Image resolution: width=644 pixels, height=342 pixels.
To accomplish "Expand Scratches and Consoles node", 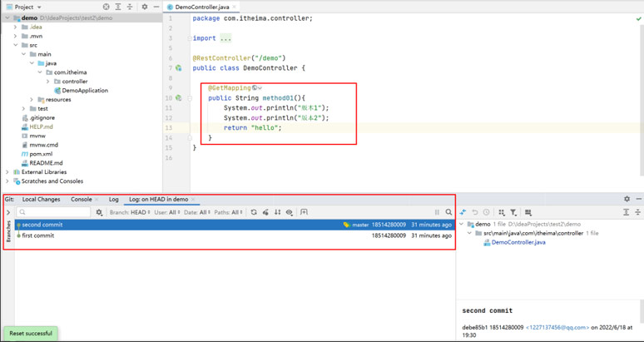I will click(x=7, y=181).
